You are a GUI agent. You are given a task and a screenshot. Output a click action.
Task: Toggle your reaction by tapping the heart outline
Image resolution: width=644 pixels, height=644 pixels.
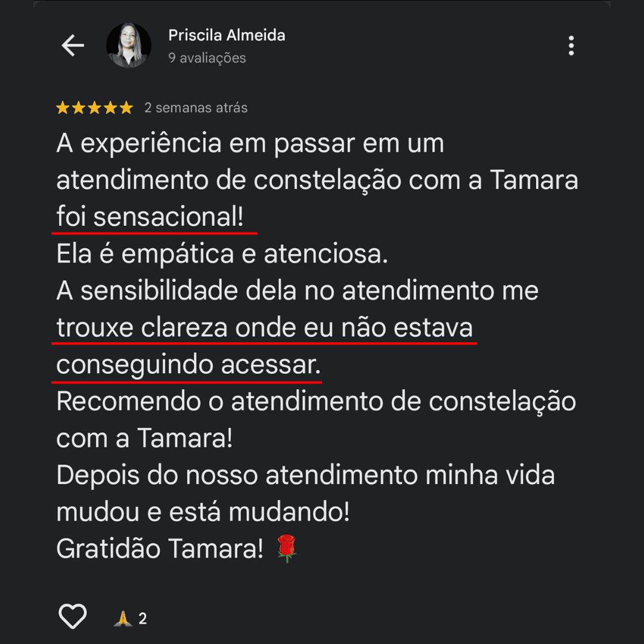[x=72, y=617]
